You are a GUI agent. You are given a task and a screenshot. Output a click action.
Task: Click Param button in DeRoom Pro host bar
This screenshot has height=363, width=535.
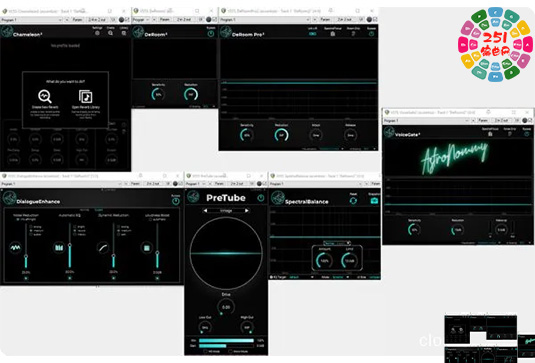pyautogui.click(x=326, y=20)
